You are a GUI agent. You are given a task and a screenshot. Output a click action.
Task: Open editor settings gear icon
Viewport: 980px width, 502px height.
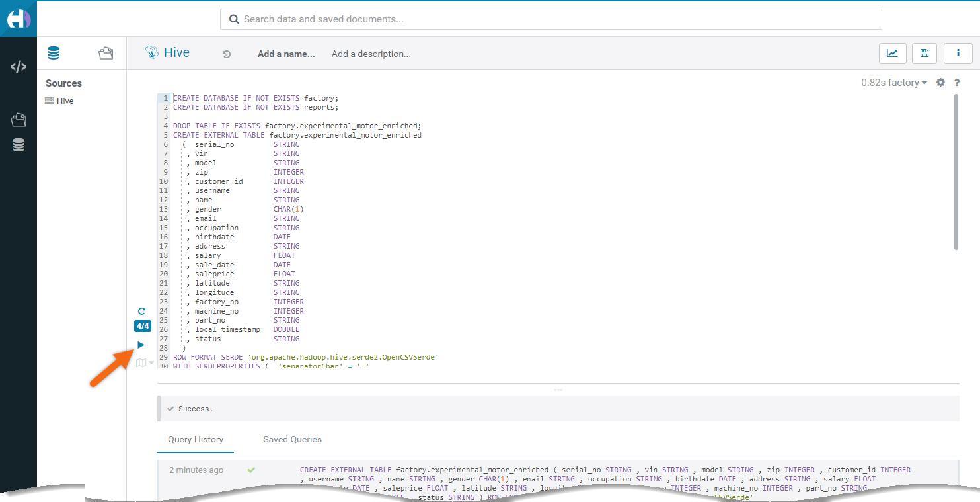[x=940, y=83]
